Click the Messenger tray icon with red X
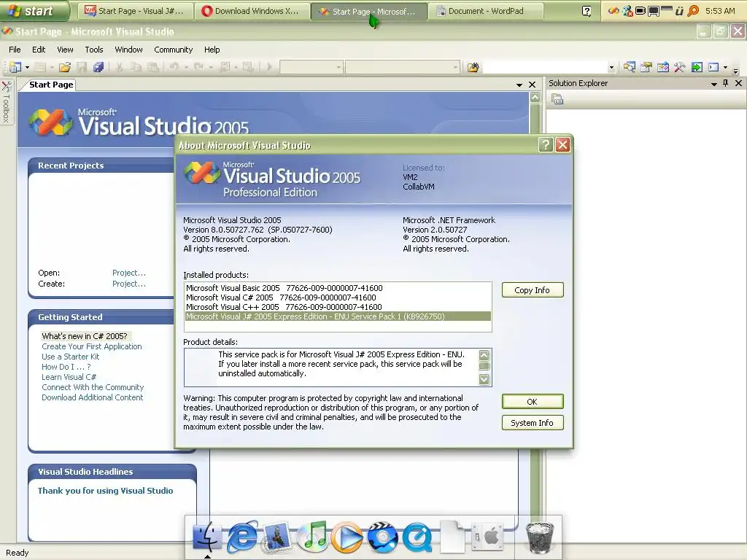Image resolution: width=747 pixels, height=560 pixels. (627, 10)
